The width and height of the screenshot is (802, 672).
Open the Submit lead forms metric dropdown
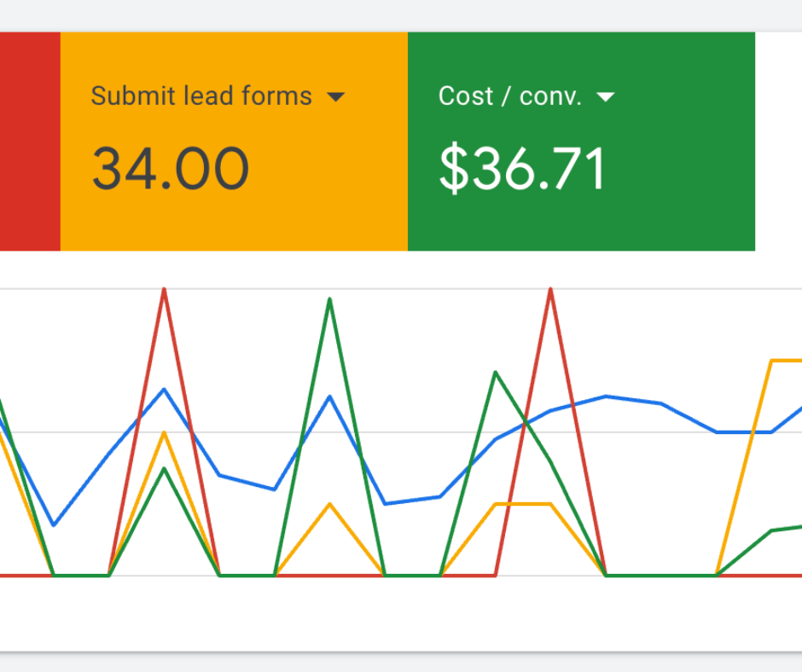[338, 96]
